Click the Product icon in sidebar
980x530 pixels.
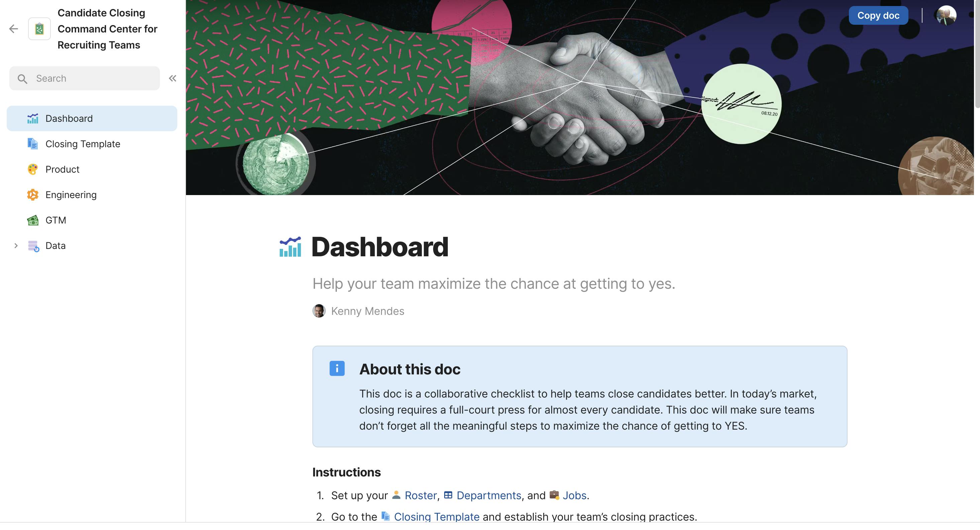33,169
